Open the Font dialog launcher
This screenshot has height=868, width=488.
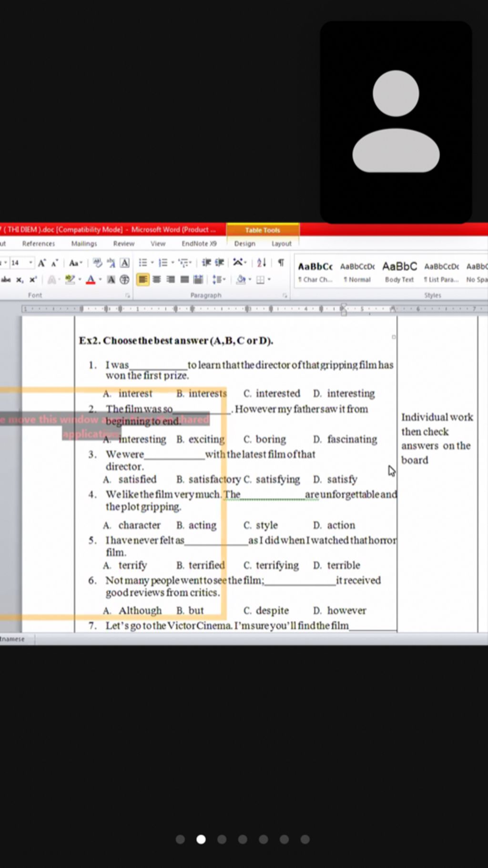pyautogui.click(x=128, y=296)
